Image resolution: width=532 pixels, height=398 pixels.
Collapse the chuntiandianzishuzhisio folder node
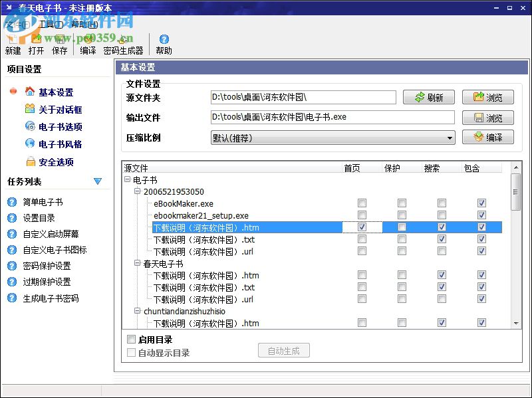pyautogui.click(x=138, y=310)
